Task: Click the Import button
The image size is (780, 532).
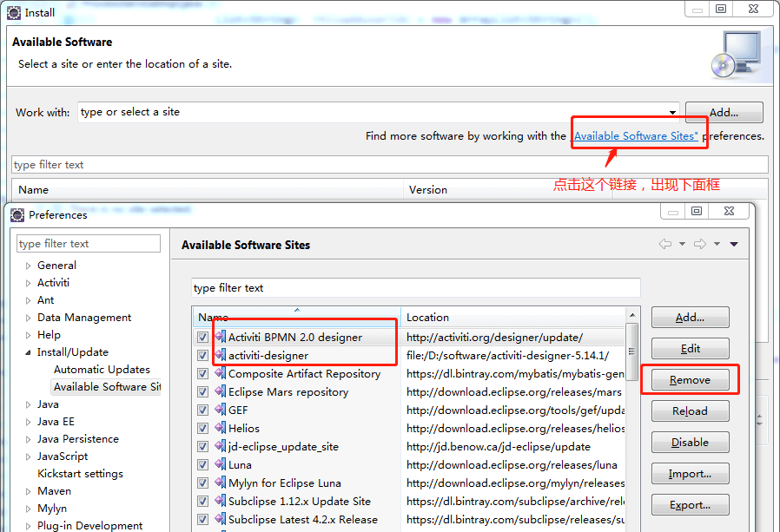Action: click(690, 473)
